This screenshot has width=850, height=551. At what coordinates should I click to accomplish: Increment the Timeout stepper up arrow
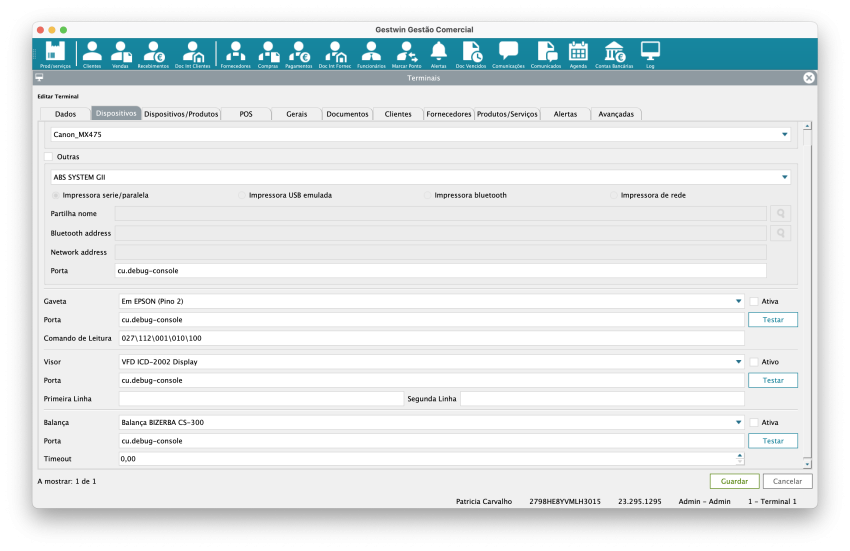(740, 455)
